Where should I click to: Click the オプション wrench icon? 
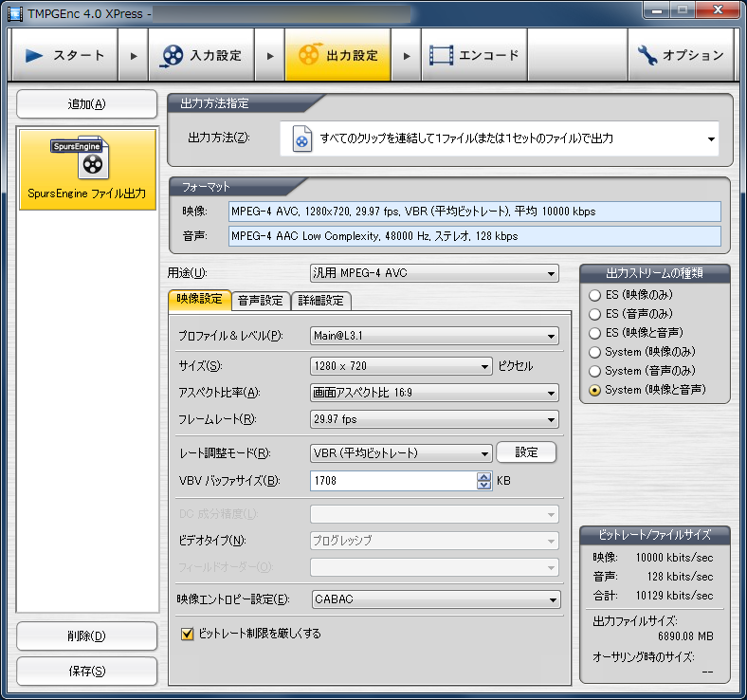pos(647,55)
